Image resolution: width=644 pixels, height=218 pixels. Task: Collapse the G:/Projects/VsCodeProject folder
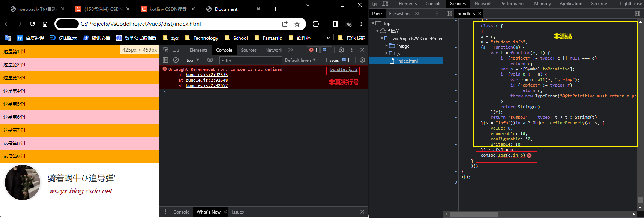382,38
